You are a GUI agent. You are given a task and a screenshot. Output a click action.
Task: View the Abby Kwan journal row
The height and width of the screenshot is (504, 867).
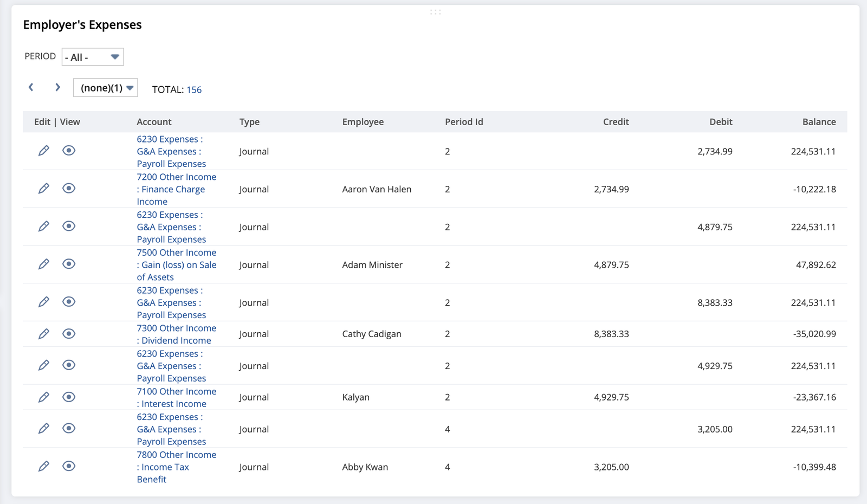pos(69,466)
